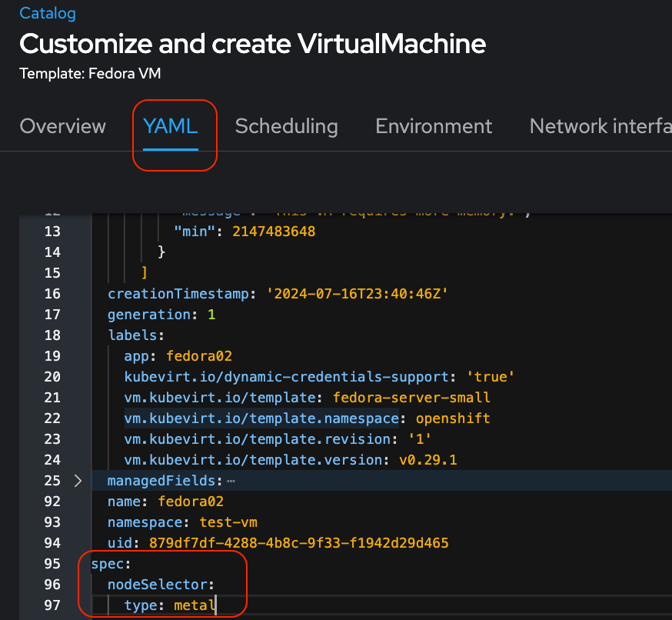Screen dimensions: 672x620
Task: Expand the managedFields fold chevron
Action: (78, 481)
